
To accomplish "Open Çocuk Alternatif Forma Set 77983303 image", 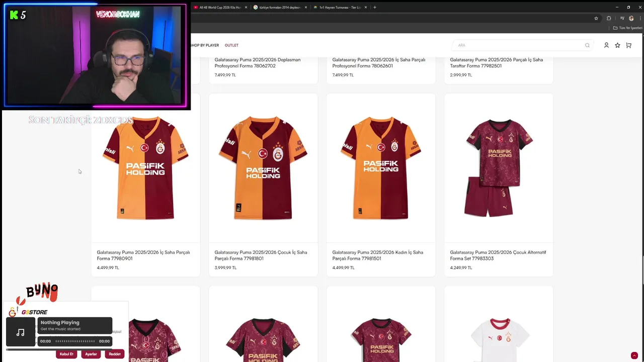I will (x=499, y=167).
